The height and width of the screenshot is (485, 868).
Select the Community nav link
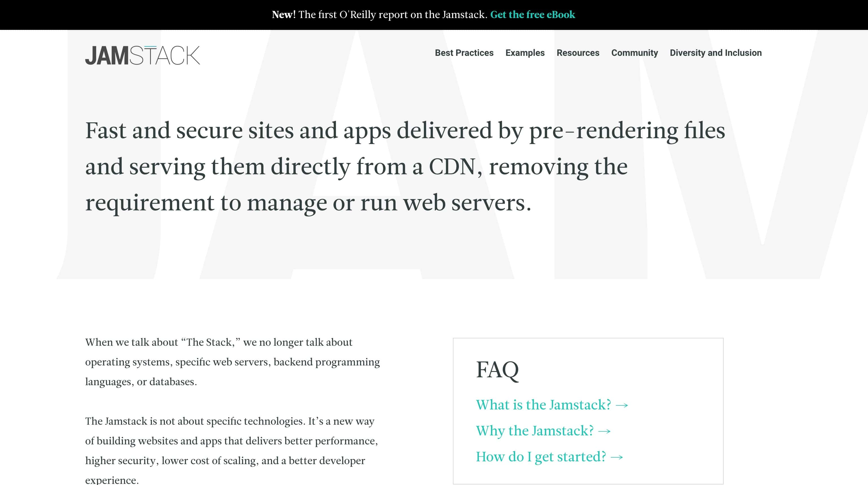634,53
